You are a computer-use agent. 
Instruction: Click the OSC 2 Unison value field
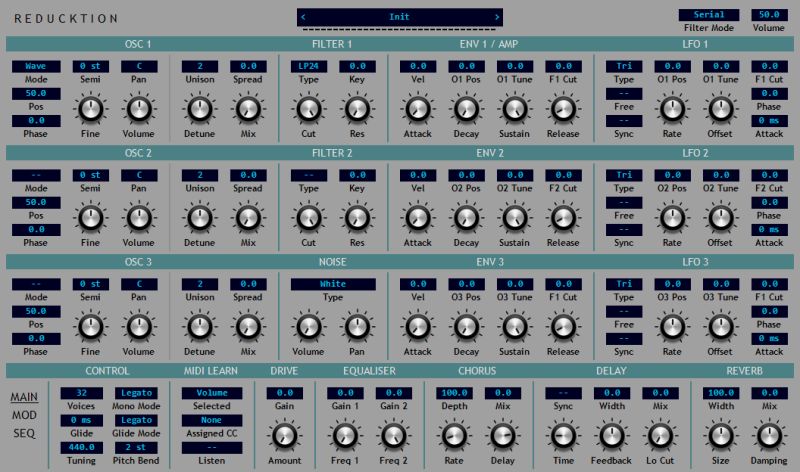pos(199,175)
